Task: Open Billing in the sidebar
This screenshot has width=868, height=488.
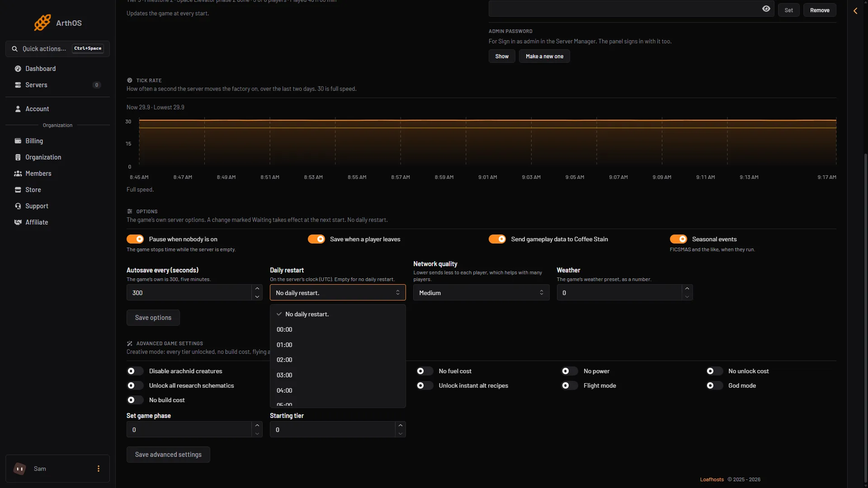Action: tap(57, 141)
